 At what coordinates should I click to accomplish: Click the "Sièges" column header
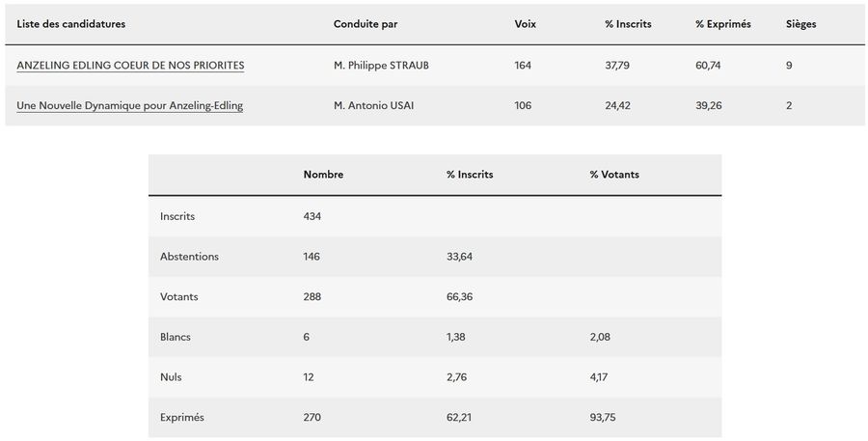(x=800, y=24)
